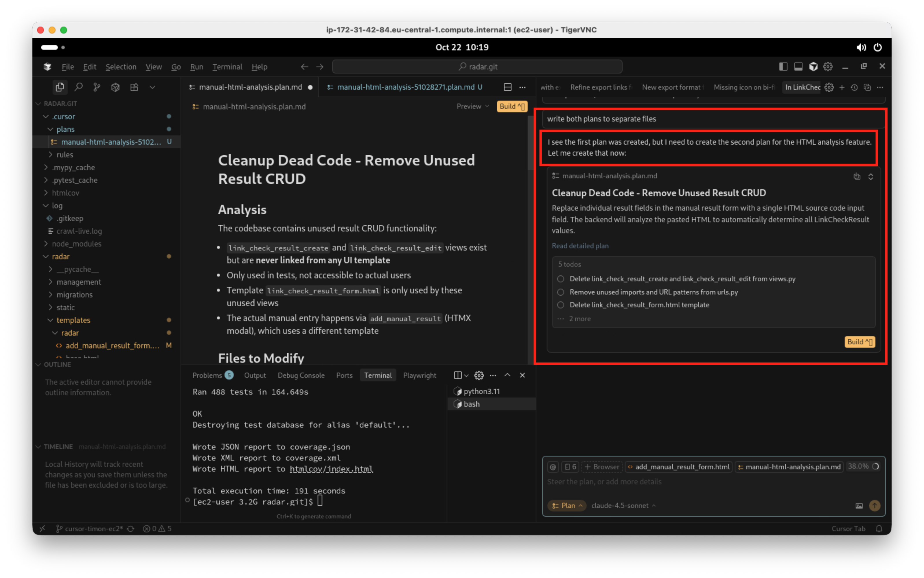The width and height of the screenshot is (924, 578).
Task: Open the Search view in the sidebar
Action: point(78,87)
